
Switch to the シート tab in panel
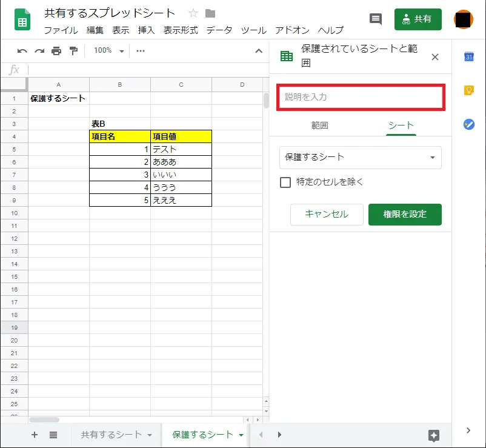pos(401,125)
